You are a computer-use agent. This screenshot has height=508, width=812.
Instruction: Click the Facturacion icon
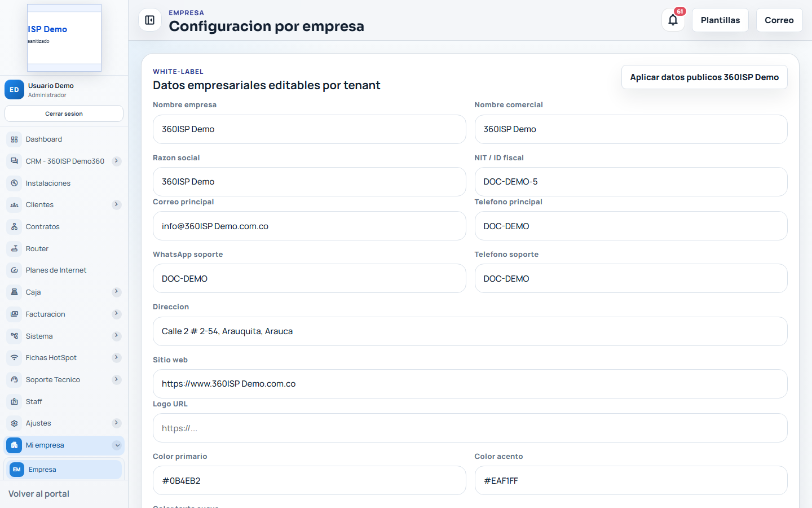(15, 314)
